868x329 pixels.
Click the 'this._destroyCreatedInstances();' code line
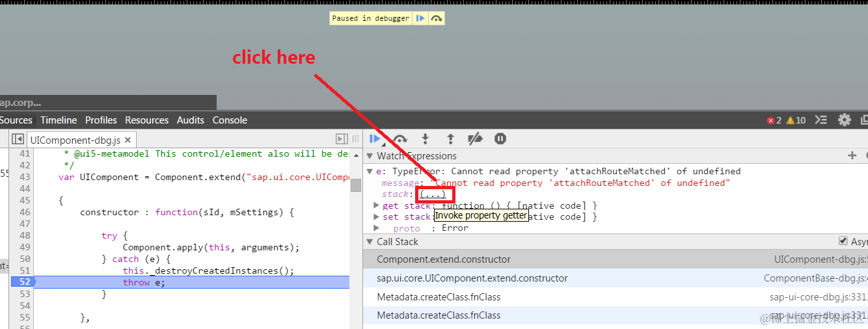click(208, 270)
